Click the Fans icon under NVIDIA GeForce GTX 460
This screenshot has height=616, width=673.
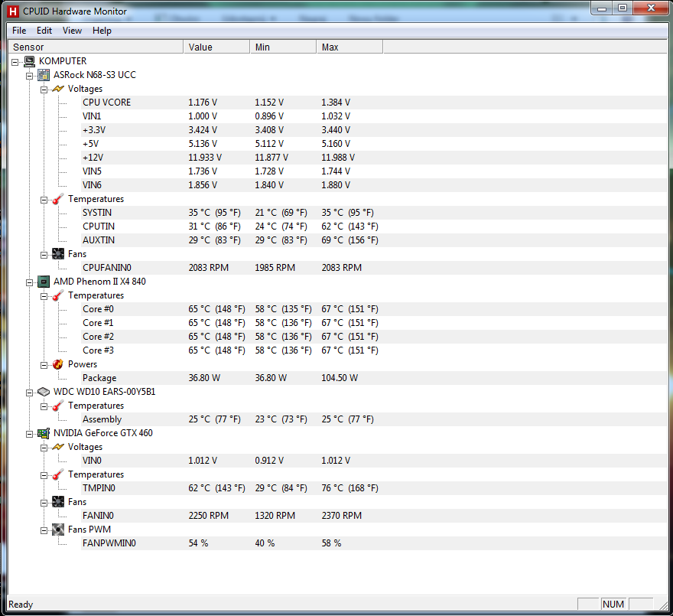58,502
